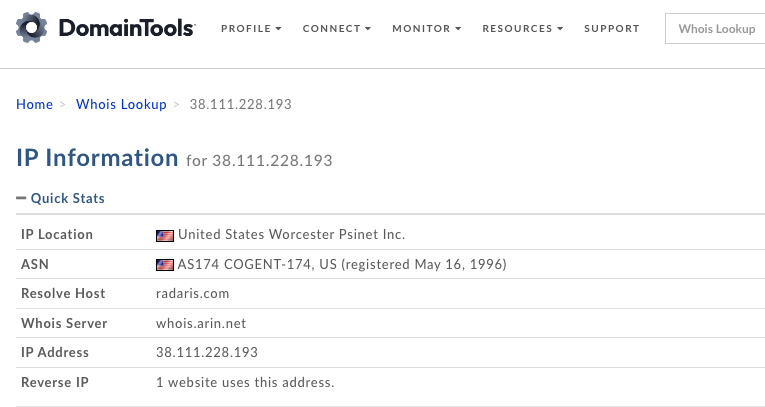Follow the Home breadcrumb link

tap(35, 104)
